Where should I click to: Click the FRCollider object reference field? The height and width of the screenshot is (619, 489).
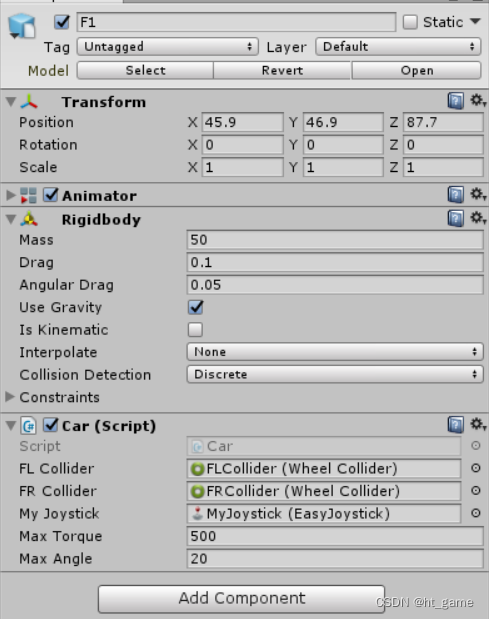[324, 491]
